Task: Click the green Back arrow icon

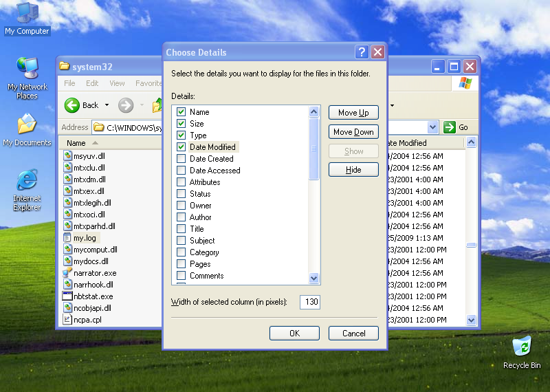Action: [72, 105]
